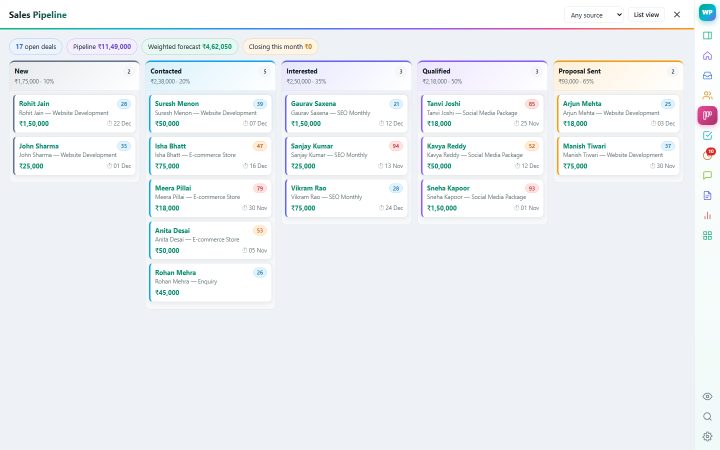Image resolution: width=720 pixels, height=450 pixels.
Task: Open the sidebar icon with red 10 badge
Action: point(707,155)
